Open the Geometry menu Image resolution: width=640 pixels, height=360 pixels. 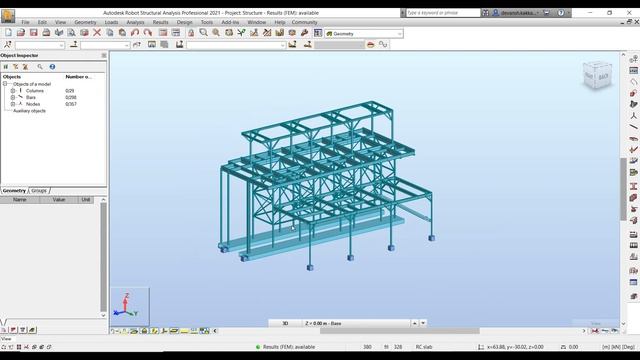click(x=85, y=22)
